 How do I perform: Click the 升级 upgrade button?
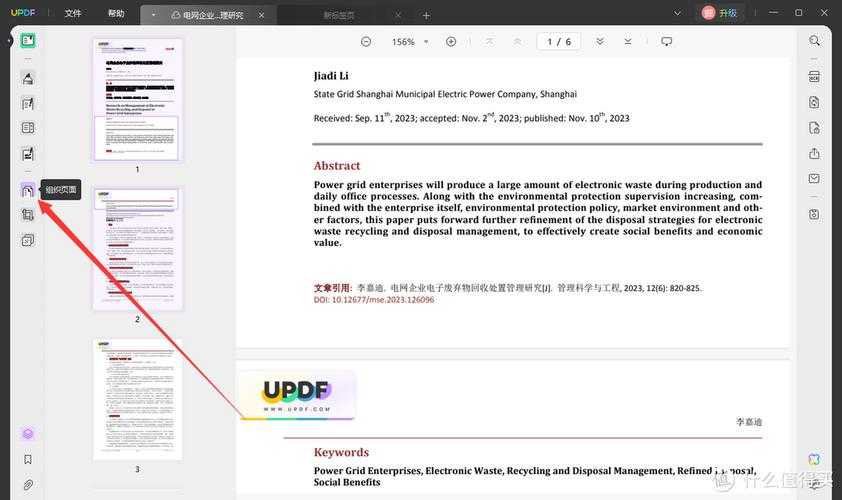pos(721,13)
